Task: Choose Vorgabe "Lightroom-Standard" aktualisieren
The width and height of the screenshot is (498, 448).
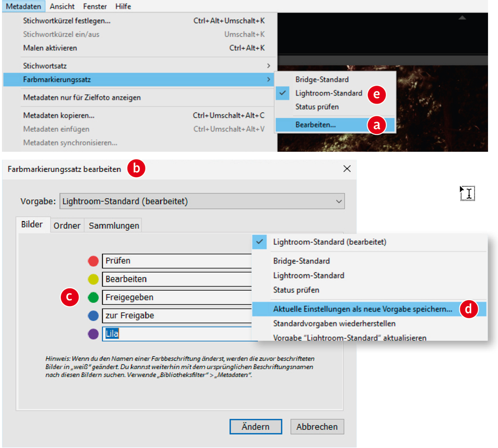Action: (x=370, y=337)
